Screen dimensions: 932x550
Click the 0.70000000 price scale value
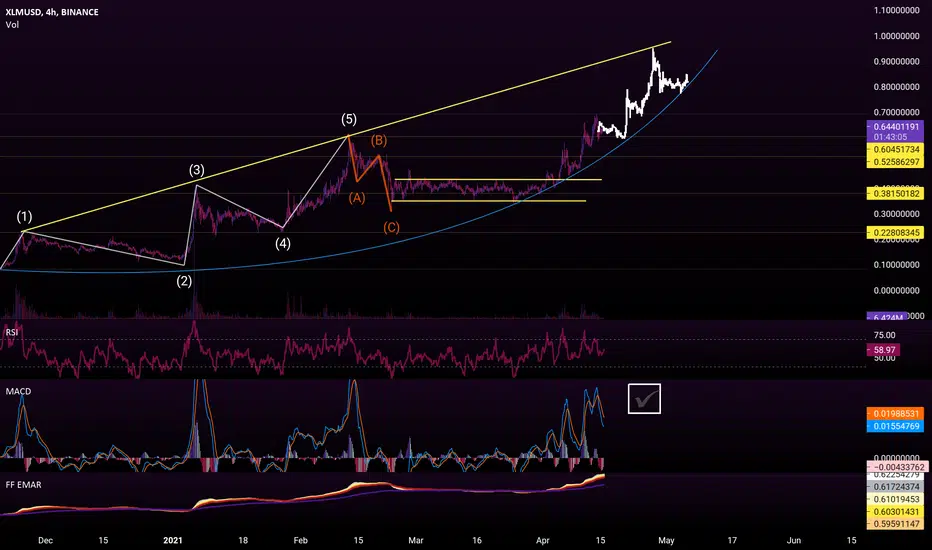(896, 112)
